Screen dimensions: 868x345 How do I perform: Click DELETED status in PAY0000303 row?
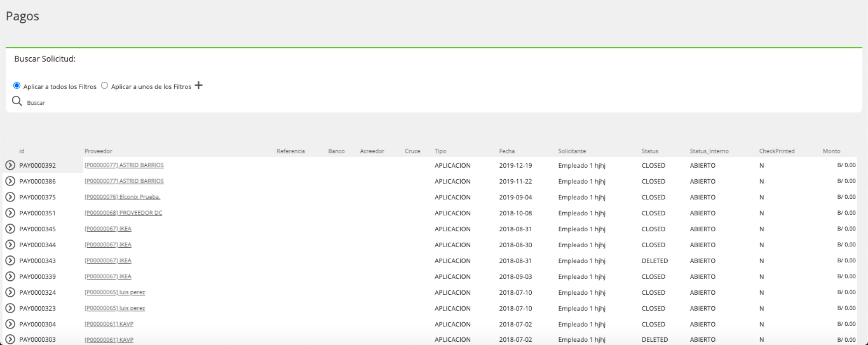(x=655, y=340)
